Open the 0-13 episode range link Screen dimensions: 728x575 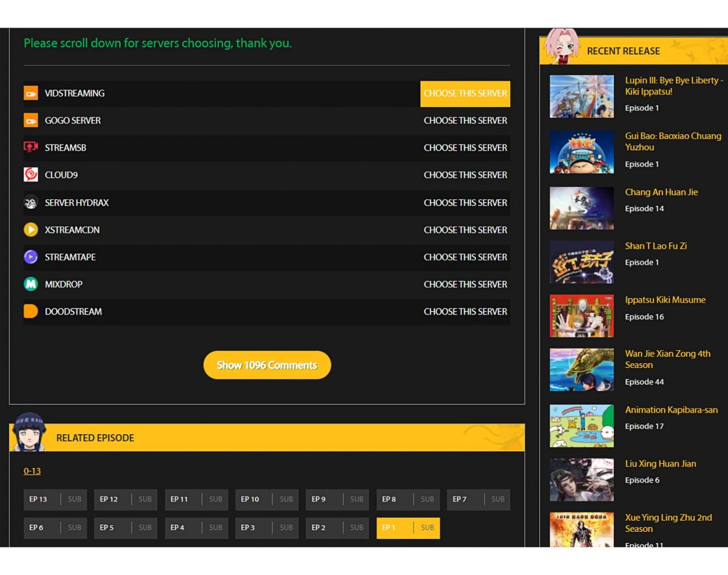(x=32, y=471)
